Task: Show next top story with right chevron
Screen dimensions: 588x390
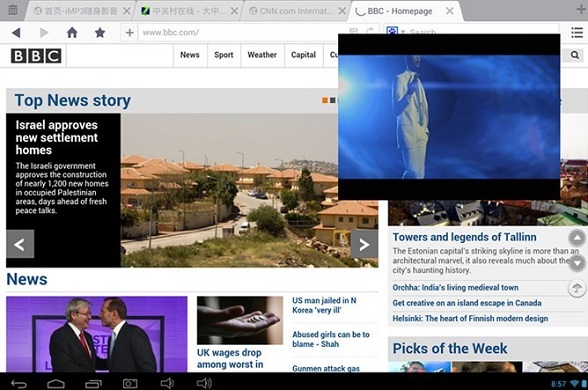Action: click(364, 244)
